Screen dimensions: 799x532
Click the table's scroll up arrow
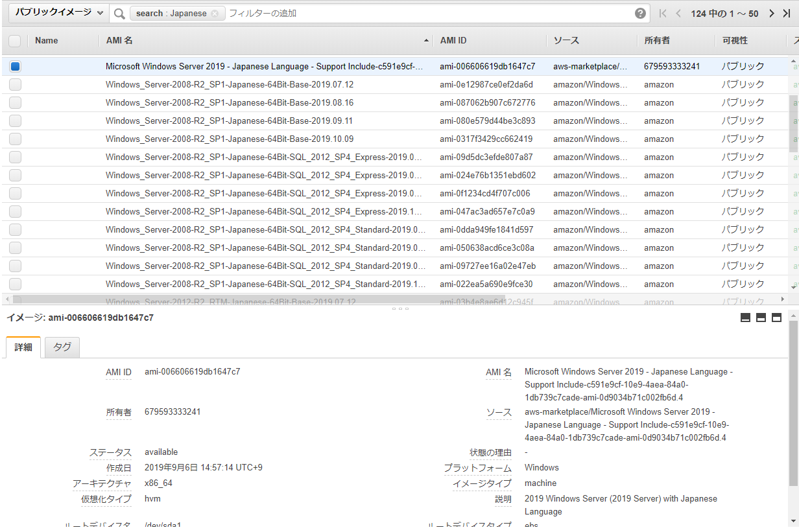click(x=793, y=61)
